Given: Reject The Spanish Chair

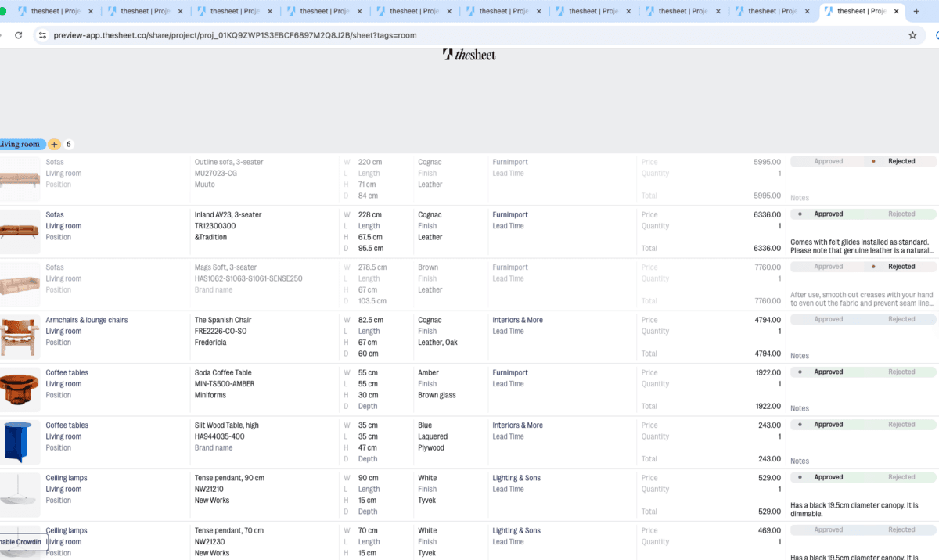Looking at the screenshot, I should click(901, 319).
